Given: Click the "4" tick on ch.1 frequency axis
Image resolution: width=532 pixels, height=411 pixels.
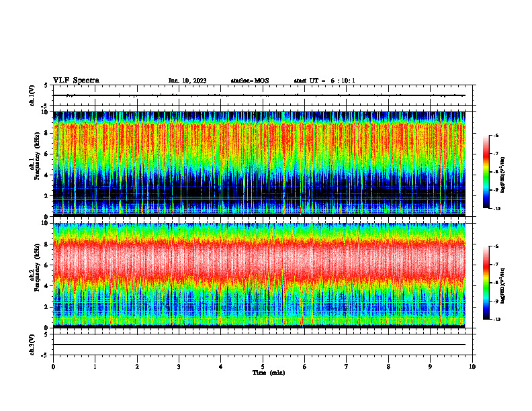Looking at the screenshot, I should [x=47, y=175].
